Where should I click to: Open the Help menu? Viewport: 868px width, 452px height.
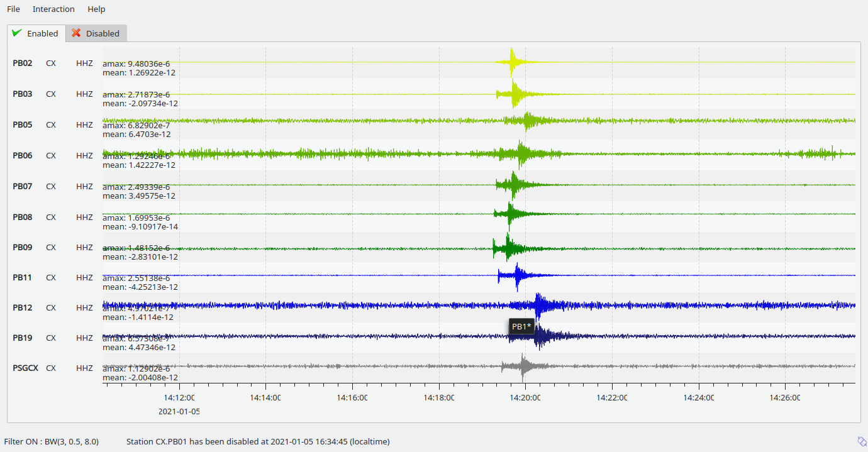pos(96,9)
